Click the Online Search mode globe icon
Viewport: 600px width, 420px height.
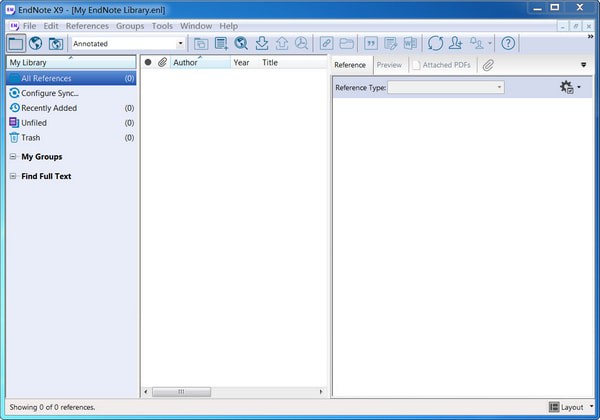pyautogui.click(x=36, y=43)
